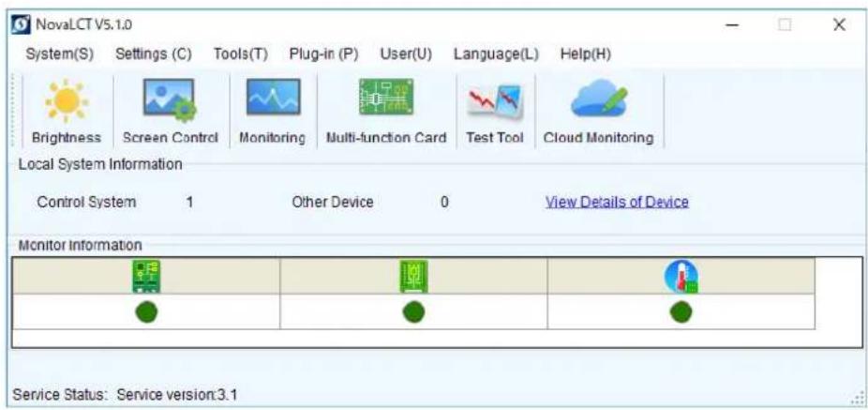Image resolution: width=868 pixels, height=410 pixels.
Task: Open the Brightness sun icon tool
Action: (67, 100)
